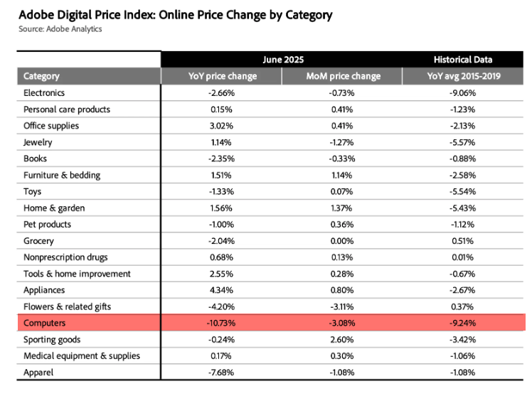The width and height of the screenshot is (532, 396).
Task: Click Electronics historical average -9.06%
Action: point(463,93)
